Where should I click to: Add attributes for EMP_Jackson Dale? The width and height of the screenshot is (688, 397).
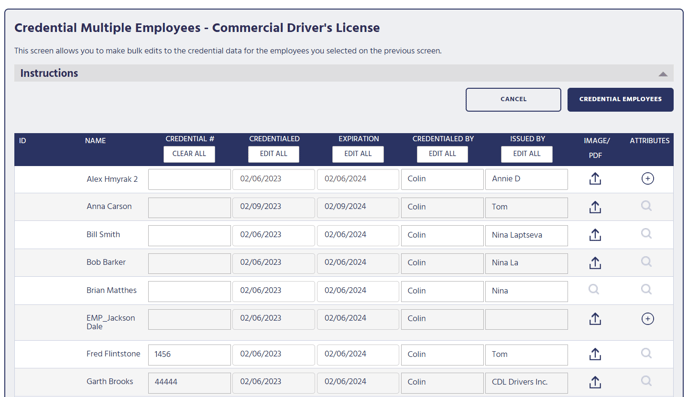point(648,318)
